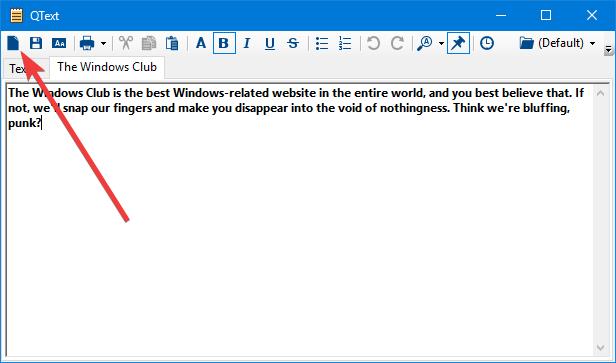Click the toolbar overflow chevron
The image size is (616, 363).
click(x=608, y=50)
